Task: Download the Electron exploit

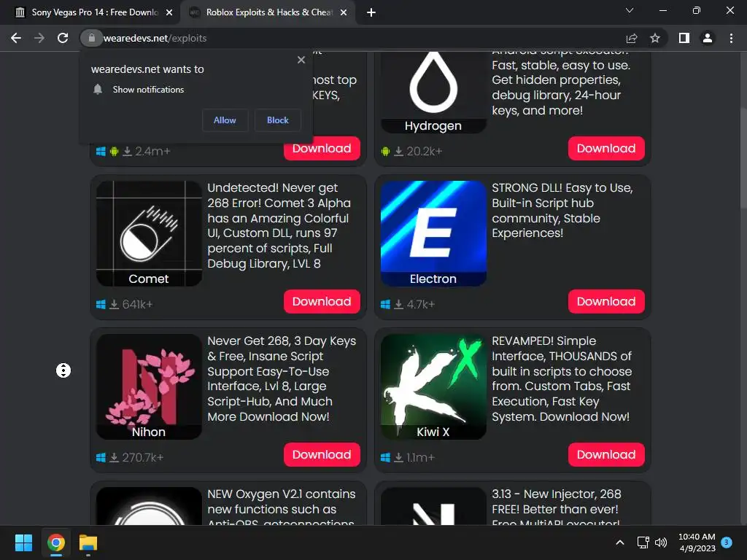Action: (606, 301)
